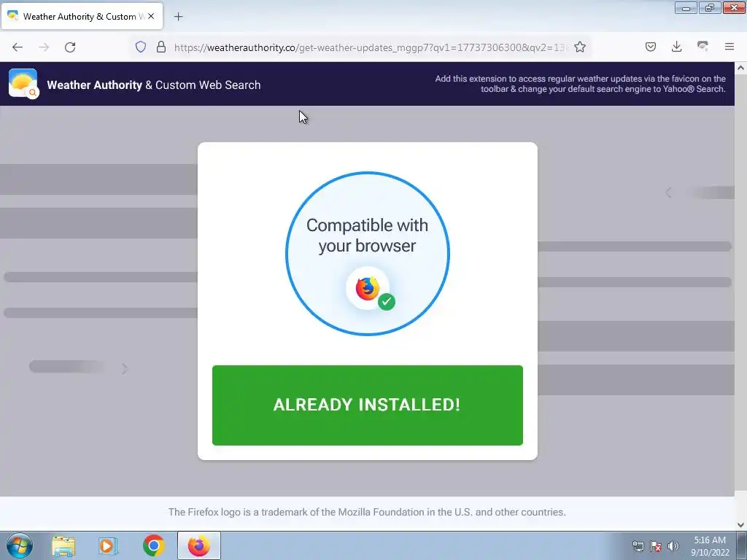Save page to Pocket
747x560 pixels.
650,47
